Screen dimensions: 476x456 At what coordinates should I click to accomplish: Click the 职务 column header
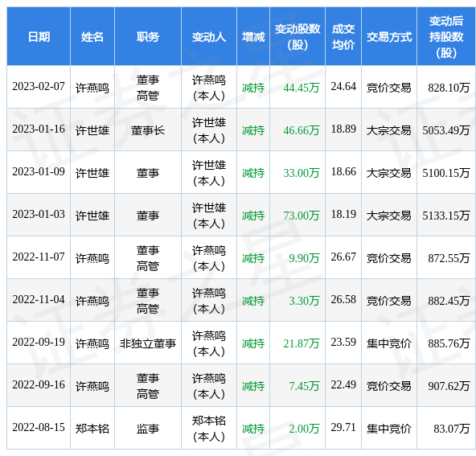click(x=148, y=37)
